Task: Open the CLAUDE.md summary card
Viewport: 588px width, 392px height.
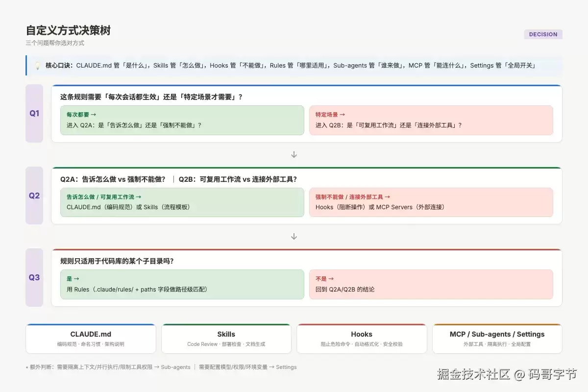Action: pos(91,339)
